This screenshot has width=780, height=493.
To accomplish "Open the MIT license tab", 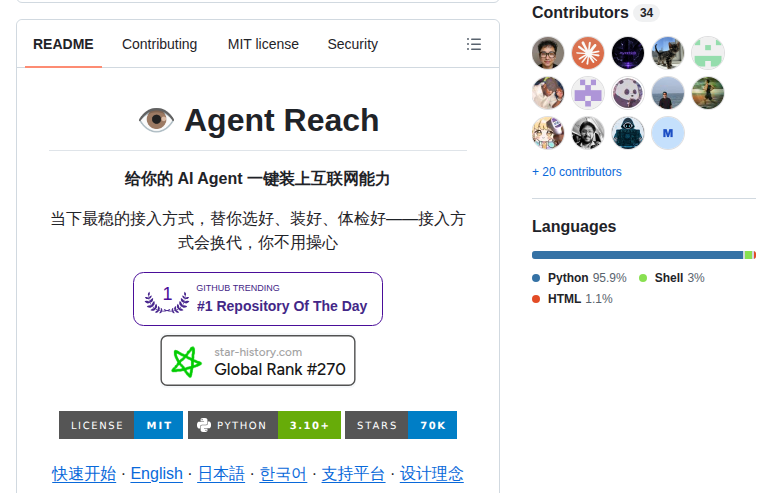I will (x=263, y=44).
